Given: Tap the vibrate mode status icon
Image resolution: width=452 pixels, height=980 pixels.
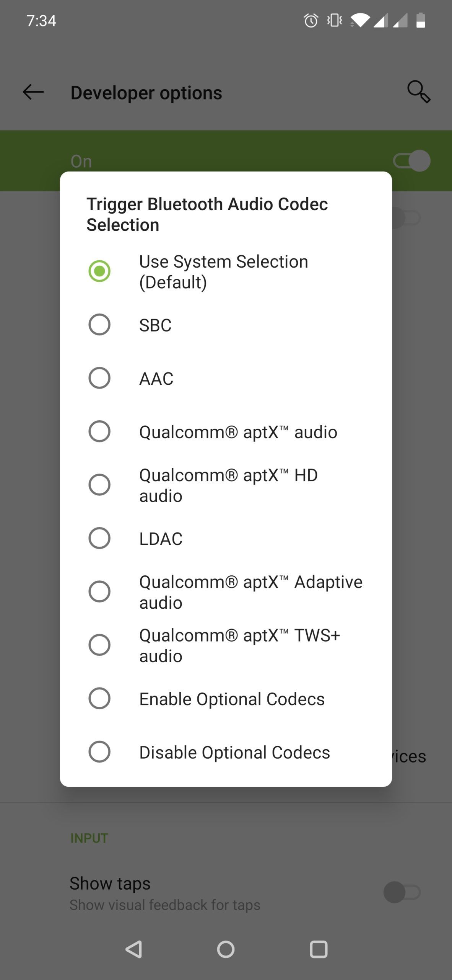Looking at the screenshot, I should [x=335, y=20].
